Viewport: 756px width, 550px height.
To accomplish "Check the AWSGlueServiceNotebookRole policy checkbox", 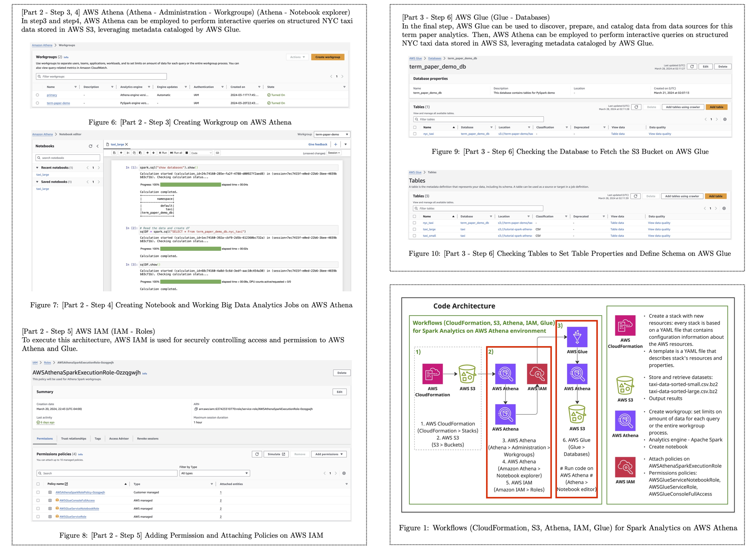I will click(x=38, y=509).
